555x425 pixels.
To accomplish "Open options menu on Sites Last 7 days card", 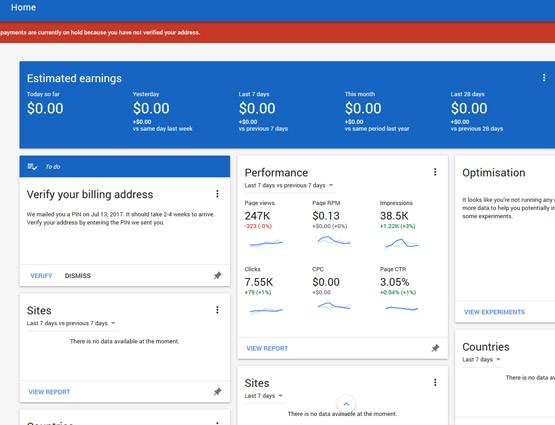I will click(x=435, y=382).
